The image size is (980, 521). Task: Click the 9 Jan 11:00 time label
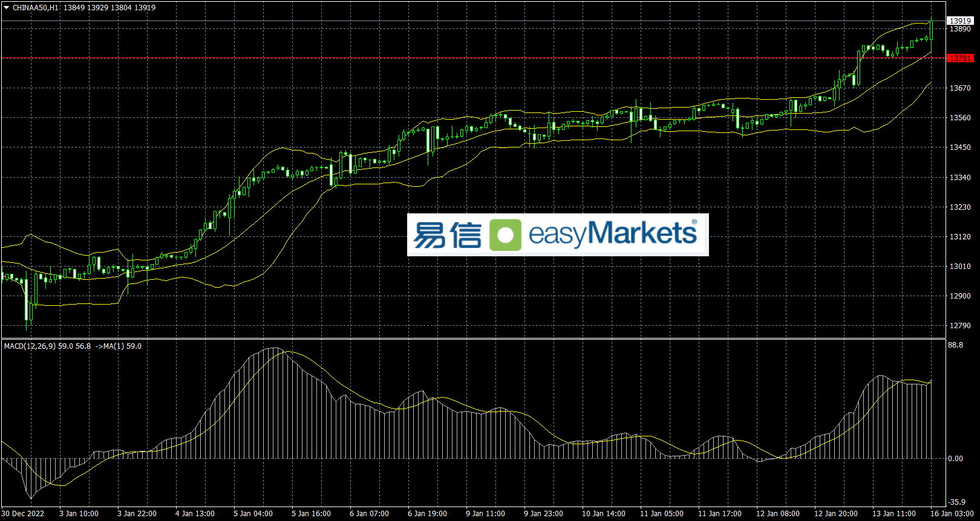(485, 514)
